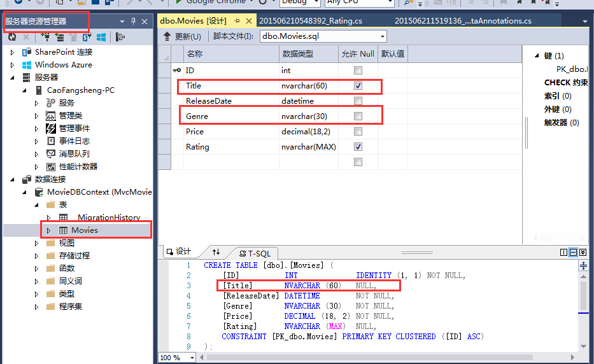The height and width of the screenshot is (364, 594).
Task: Click the Windows Azure toolbar icon
Action: click(x=101, y=37)
